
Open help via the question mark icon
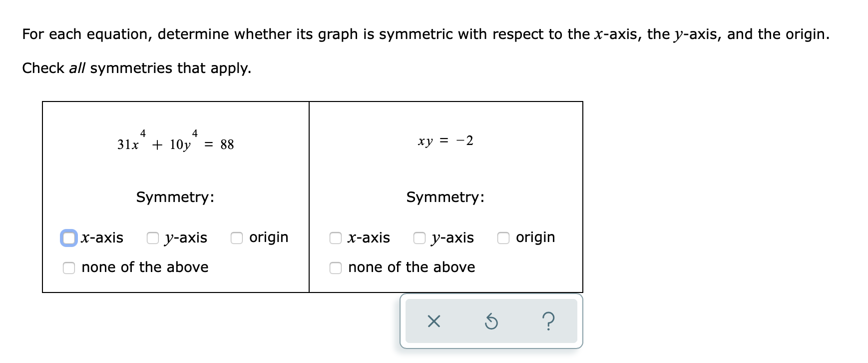point(548,322)
